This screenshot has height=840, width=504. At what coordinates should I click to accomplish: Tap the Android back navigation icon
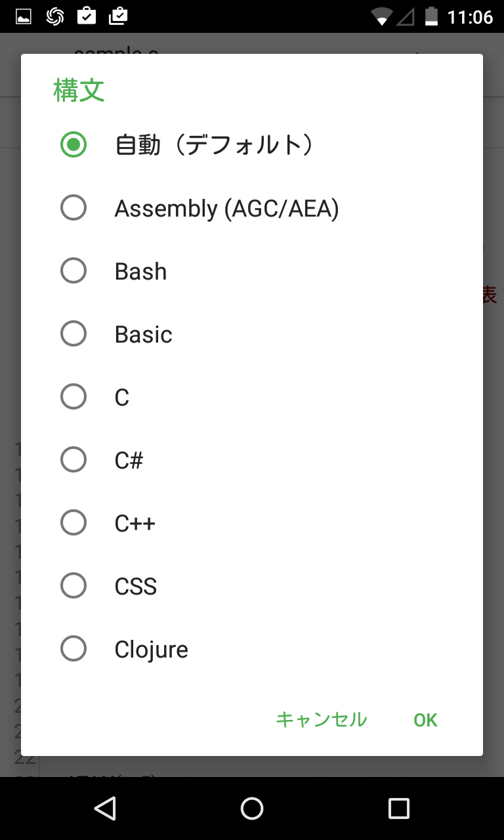tap(105, 808)
